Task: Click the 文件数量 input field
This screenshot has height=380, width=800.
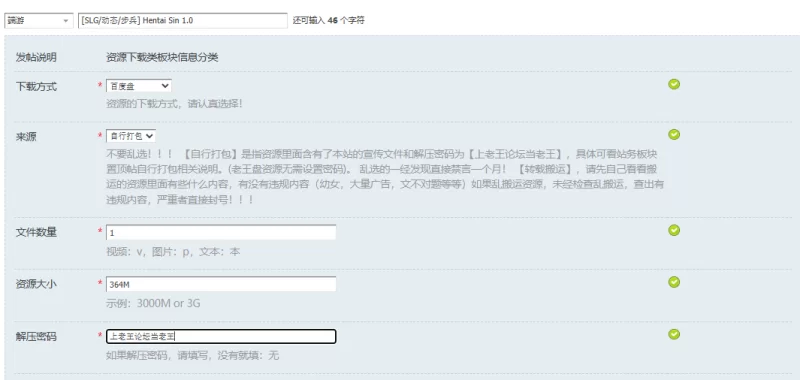Action: [x=221, y=233]
